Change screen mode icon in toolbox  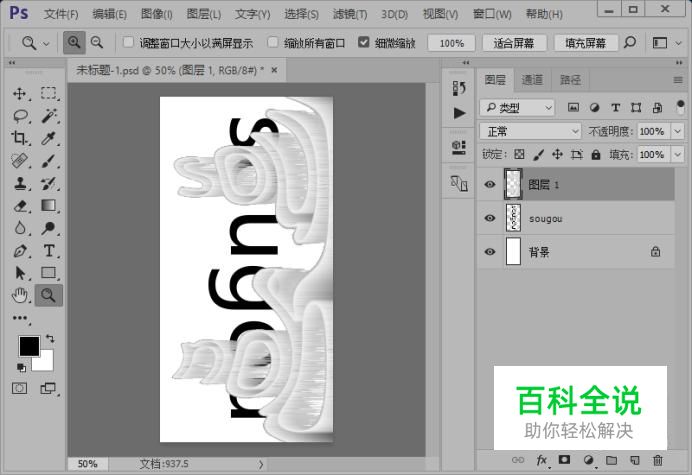[48, 388]
